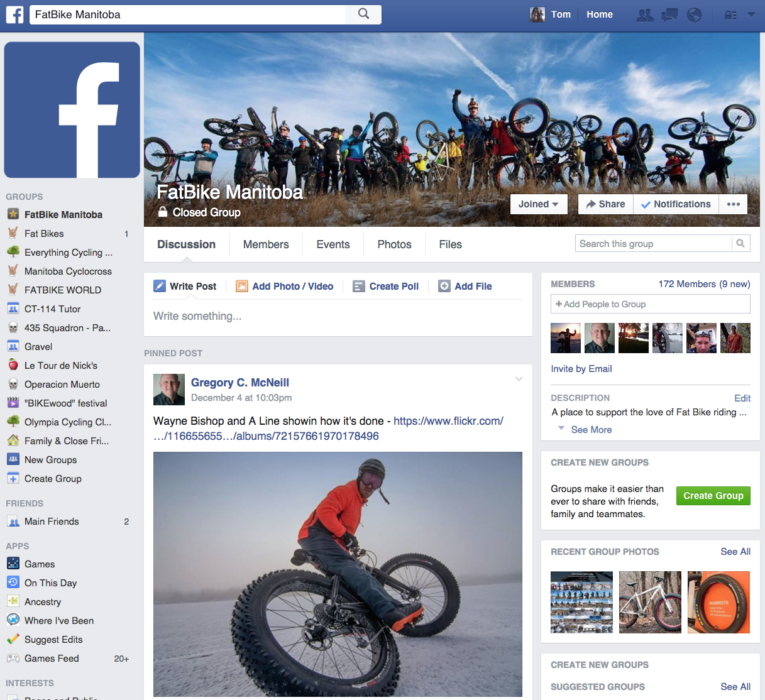Viewport: 765px width, 700px height.
Task: Open the flickr.com link in pinned post
Action: pos(448,421)
